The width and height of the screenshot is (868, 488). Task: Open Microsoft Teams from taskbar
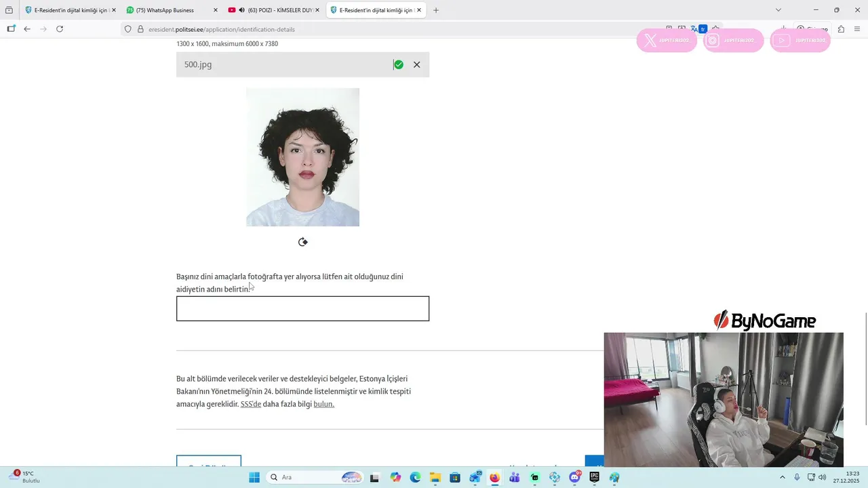515,477
